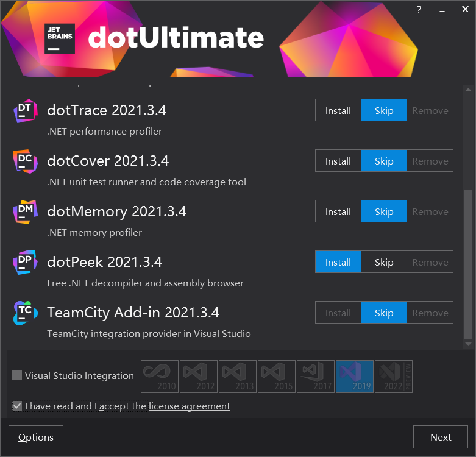The width and height of the screenshot is (476, 457).
Task: Enable Visual Studio Integration checkbox
Action: point(17,375)
